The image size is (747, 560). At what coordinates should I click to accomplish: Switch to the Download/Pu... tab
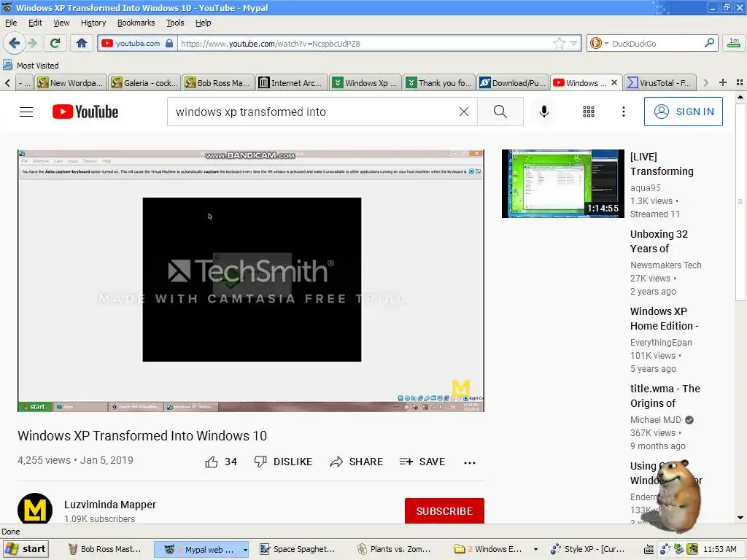click(513, 83)
